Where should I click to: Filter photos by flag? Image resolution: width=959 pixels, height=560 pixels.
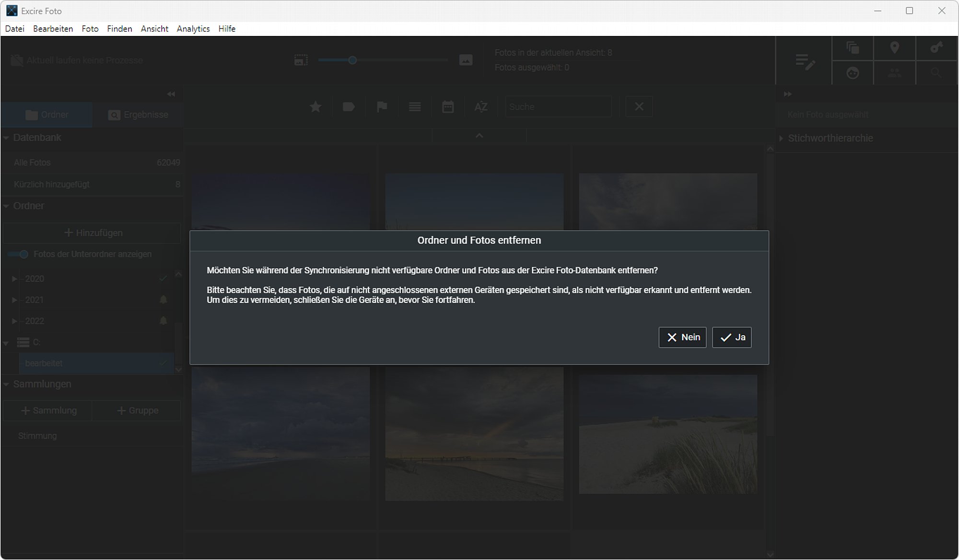coord(382,107)
